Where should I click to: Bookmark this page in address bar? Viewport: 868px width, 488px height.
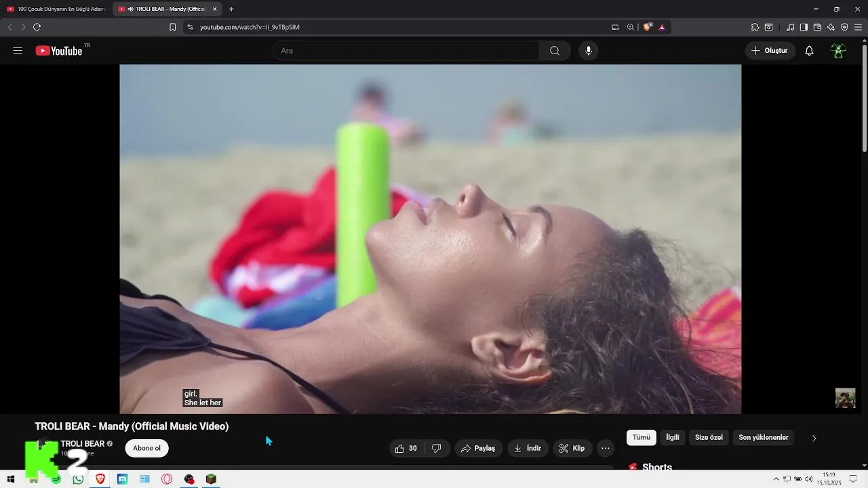(x=172, y=27)
